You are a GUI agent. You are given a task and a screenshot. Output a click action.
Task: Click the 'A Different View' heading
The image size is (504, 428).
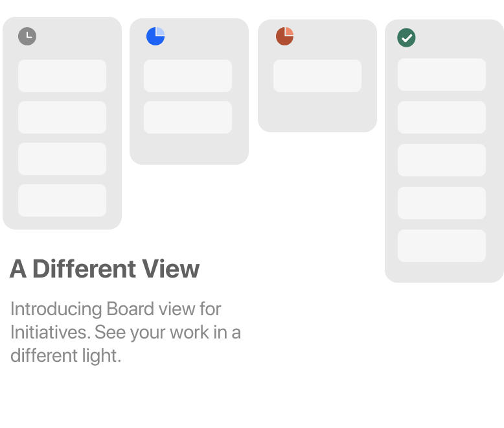pos(105,268)
